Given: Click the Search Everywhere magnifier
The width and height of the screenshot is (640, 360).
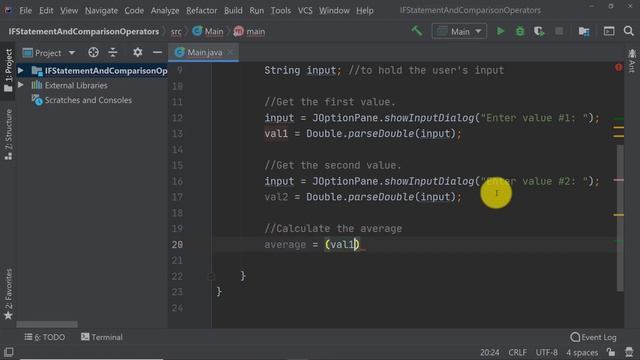Looking at the screenshot, I should 629,31.
